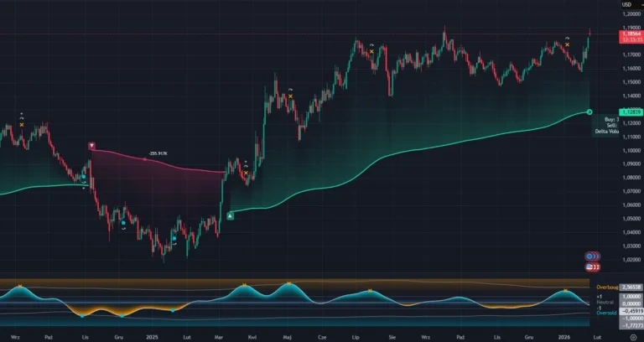This screenshot has height=342, width=644.
Task: Click the -1,77273 oscillator value label
Action: (x=631, y=326)
